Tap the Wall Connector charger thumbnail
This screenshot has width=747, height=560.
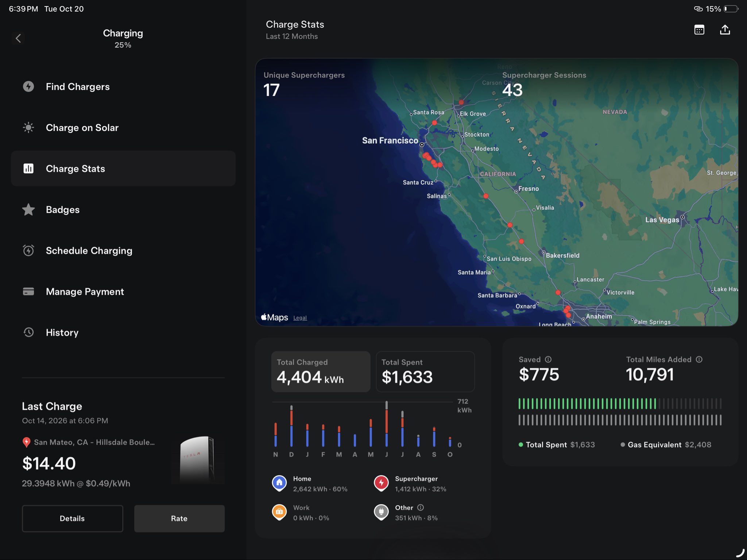(198, 459)
